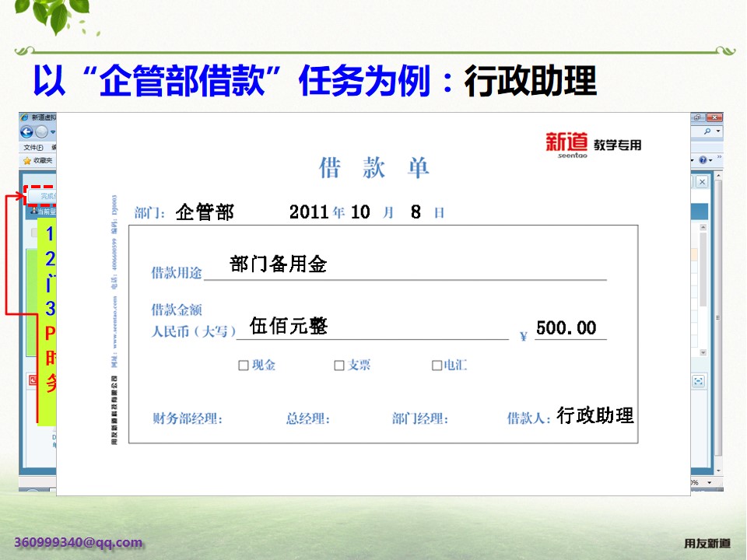Click the outer scrollbar up arrow
Viewport: 747px width, 560px height.
pos(718,176)
